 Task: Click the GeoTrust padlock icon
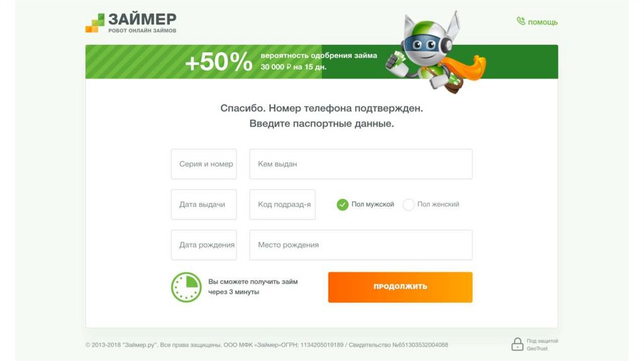point(517,344)
